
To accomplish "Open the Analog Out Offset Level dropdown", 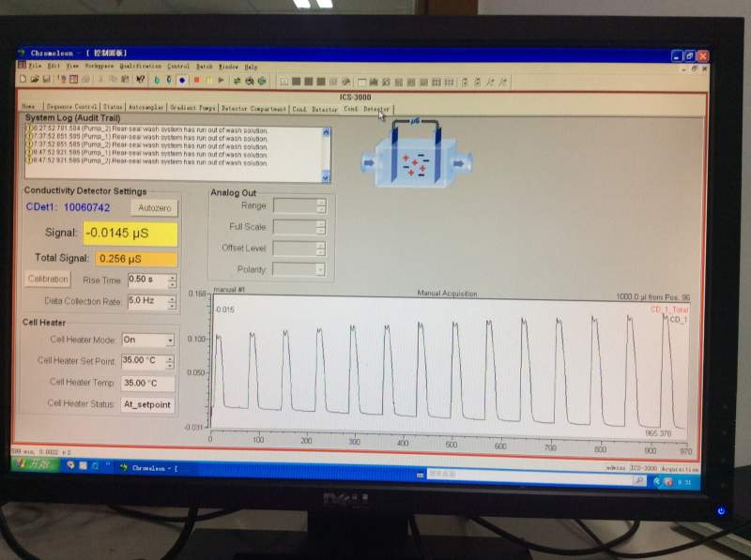I will coord(320,249).
